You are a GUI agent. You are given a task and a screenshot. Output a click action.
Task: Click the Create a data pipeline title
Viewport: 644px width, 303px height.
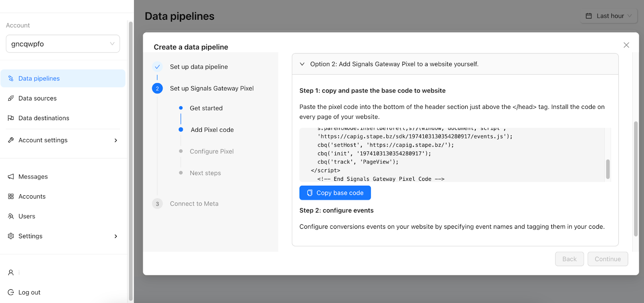pyautogui.click(x=191, y=47)
